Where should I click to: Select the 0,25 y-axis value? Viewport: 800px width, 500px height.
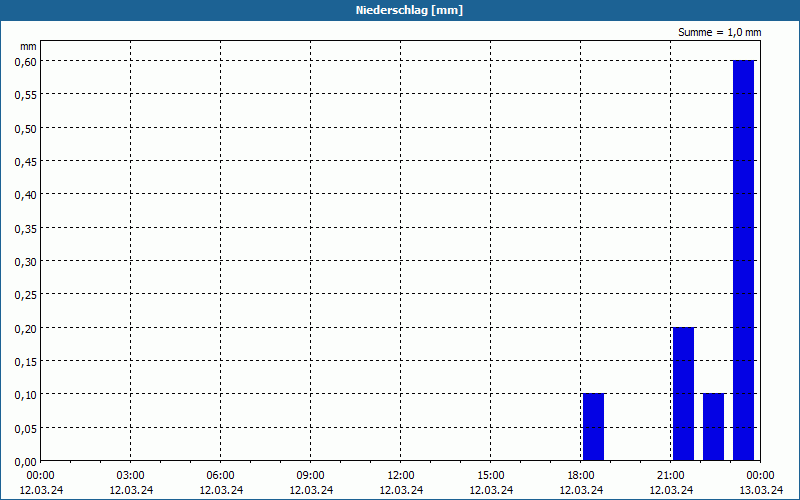(26, 295)
